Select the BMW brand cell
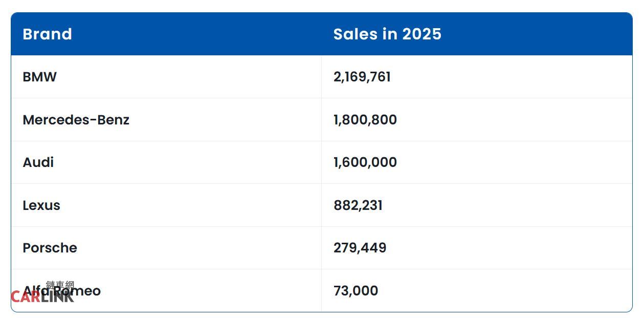Image resolution: width=644 pixels, height=318 pixels. (x=40, y=77)
